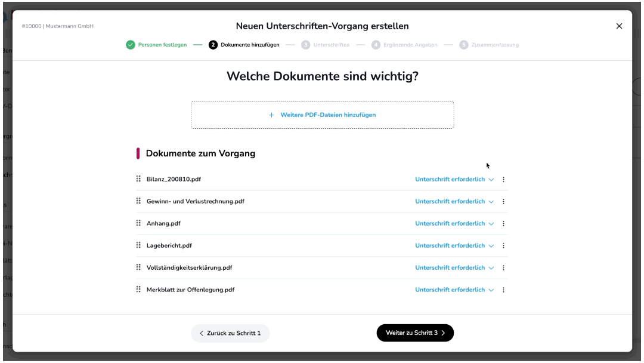Click client label #10000 | Mustermann GmbH
The height and width of the screenshot is (363, 644).
coord(57,26)
